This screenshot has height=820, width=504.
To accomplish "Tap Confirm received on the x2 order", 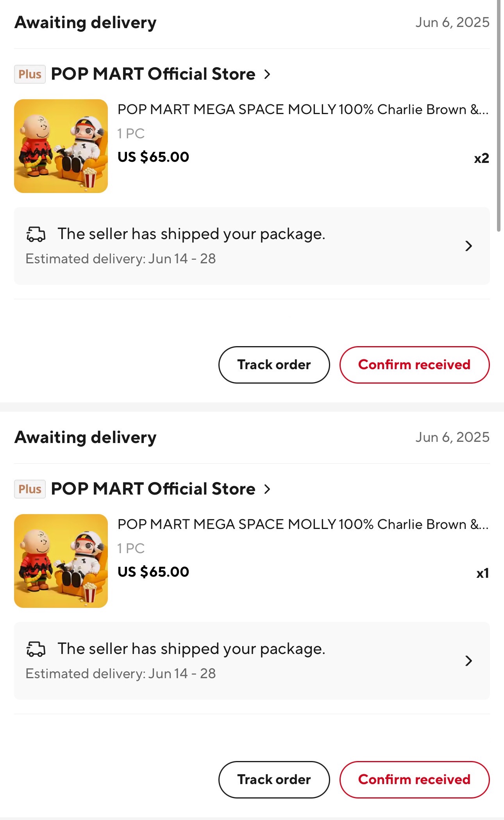I will [414, 365].
